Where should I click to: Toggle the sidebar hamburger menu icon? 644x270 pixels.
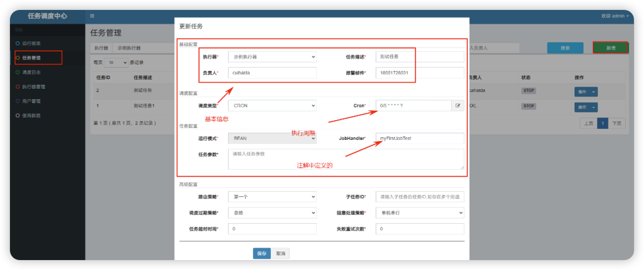coord(92,16)
